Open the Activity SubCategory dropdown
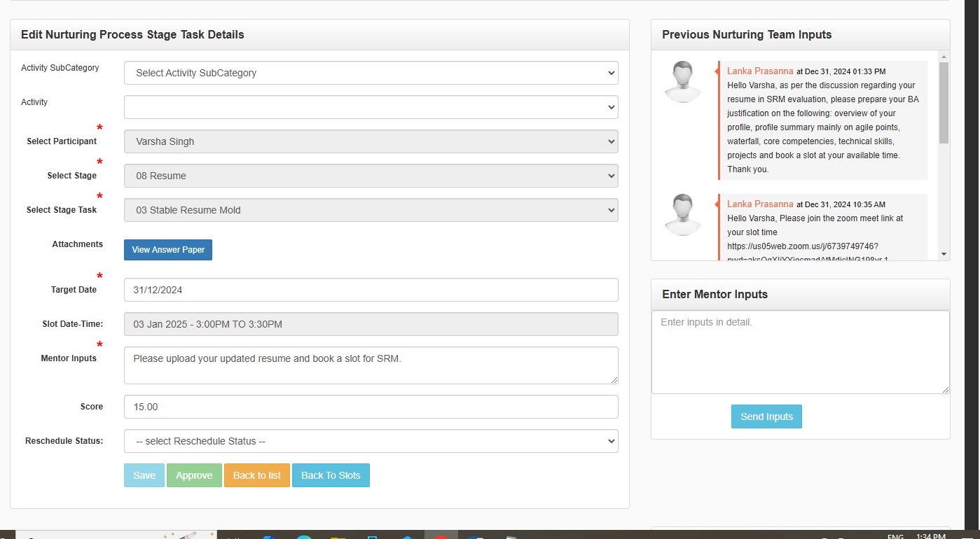This screenshot has width=980, height=539. click(x=371, y=73)
